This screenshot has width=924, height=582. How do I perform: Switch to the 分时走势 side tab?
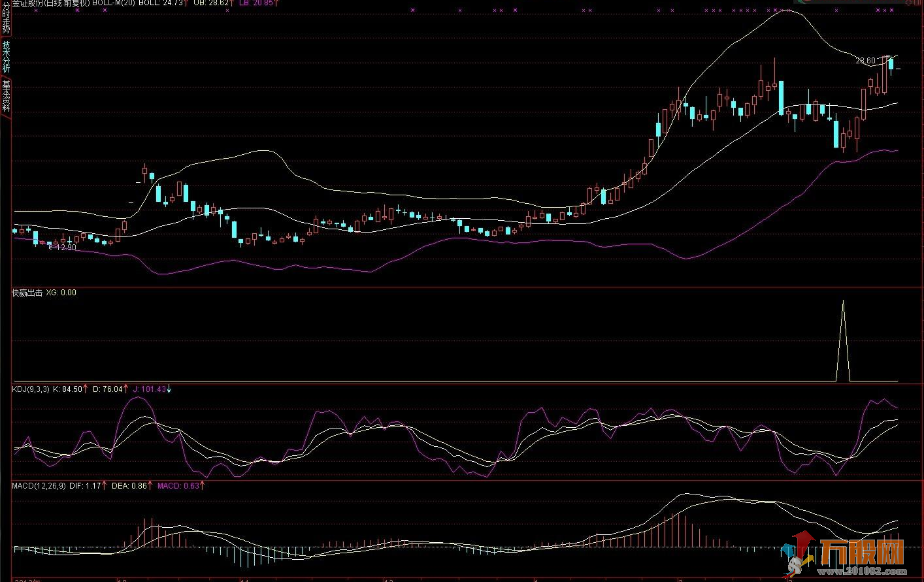pyautogui.click(x=6, y=18)
